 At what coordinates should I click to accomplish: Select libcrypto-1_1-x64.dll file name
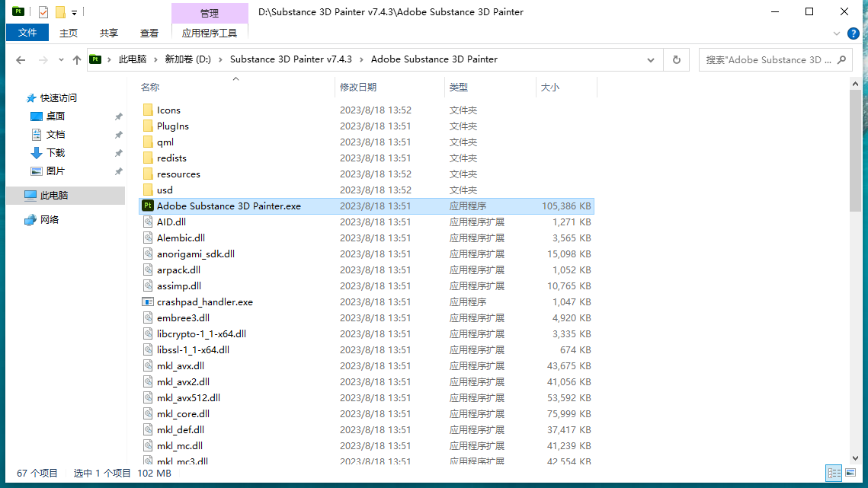(201, 333)
